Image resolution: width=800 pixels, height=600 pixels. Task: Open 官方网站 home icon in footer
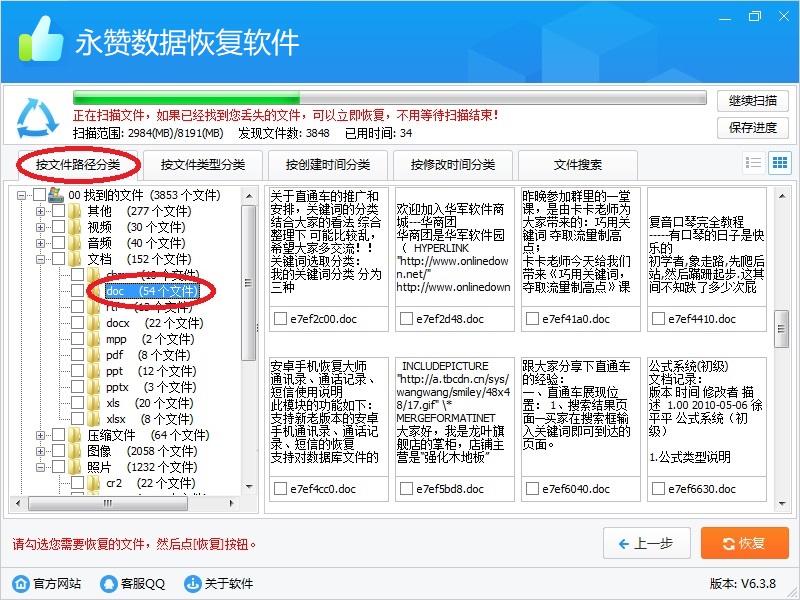pos(20,583)
